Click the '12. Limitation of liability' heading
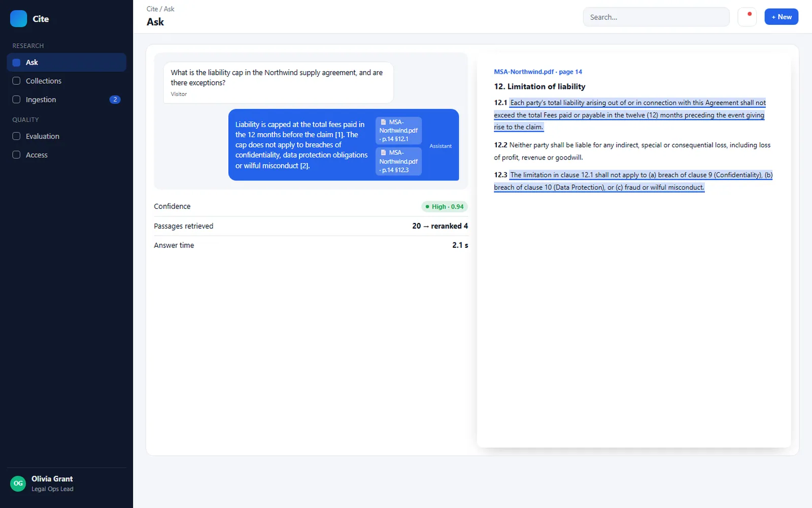 tap(539, 86)
